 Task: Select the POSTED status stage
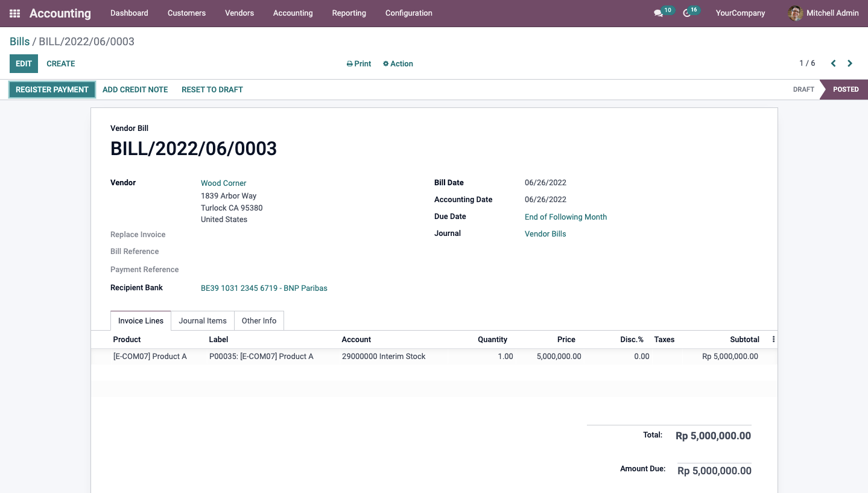point(846,89)
